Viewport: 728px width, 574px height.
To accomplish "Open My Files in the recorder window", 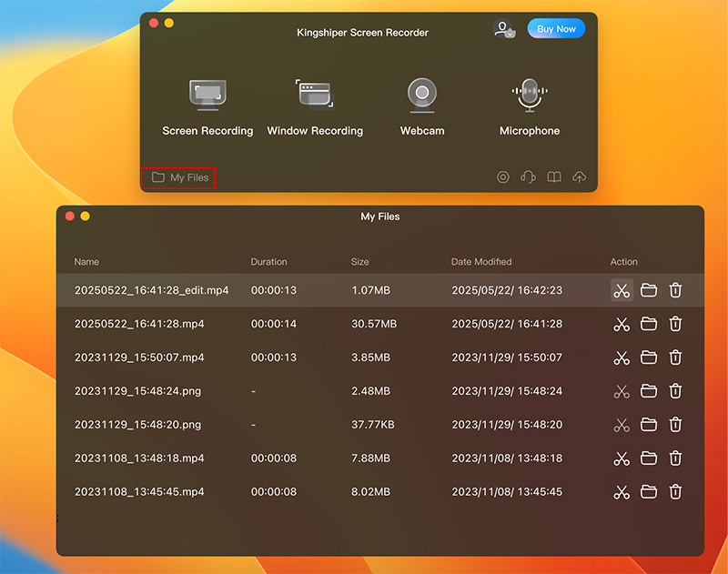I will [178, 177].
